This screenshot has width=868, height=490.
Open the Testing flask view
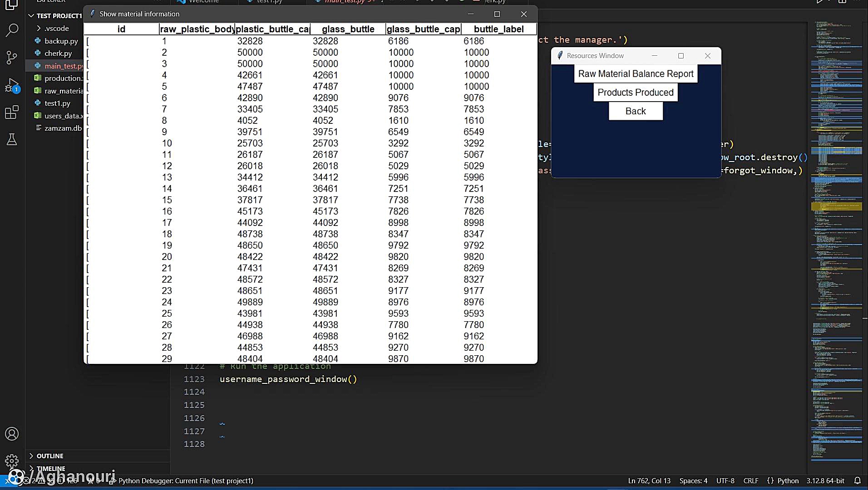tap(12, 139)
